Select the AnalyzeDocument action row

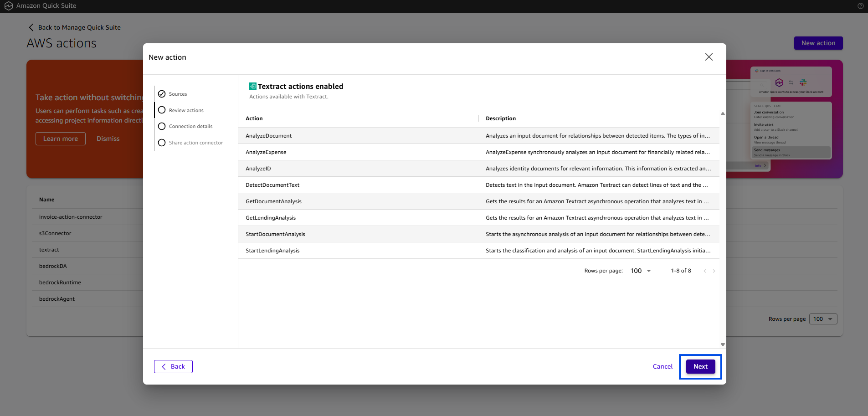[478, 136]
